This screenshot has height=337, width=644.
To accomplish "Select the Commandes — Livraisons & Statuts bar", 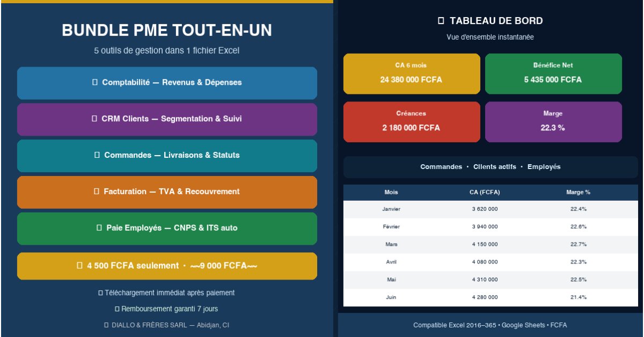I will coord(167,156).
